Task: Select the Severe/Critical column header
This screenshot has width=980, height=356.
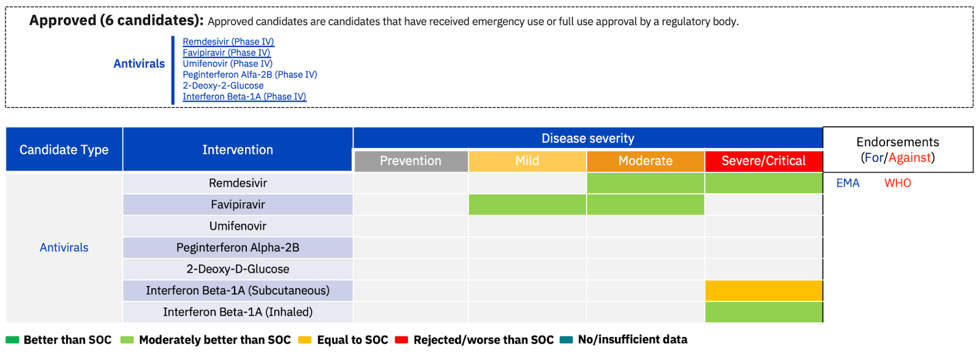Action: (x=763, y=161)
